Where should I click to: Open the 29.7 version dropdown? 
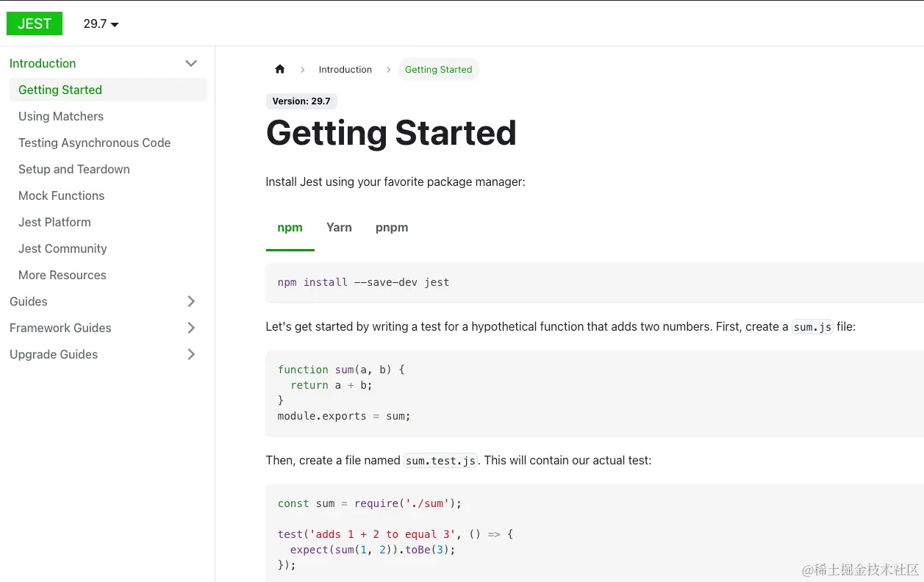click(101, 24)
